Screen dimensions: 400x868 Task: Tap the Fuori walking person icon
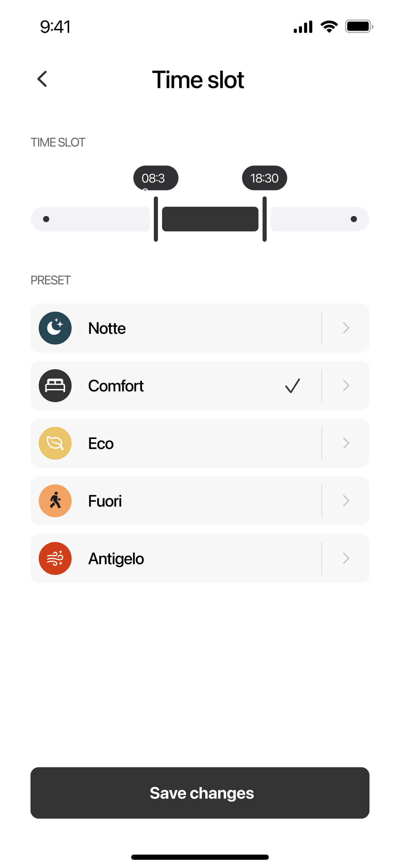(x=55, y=501)
